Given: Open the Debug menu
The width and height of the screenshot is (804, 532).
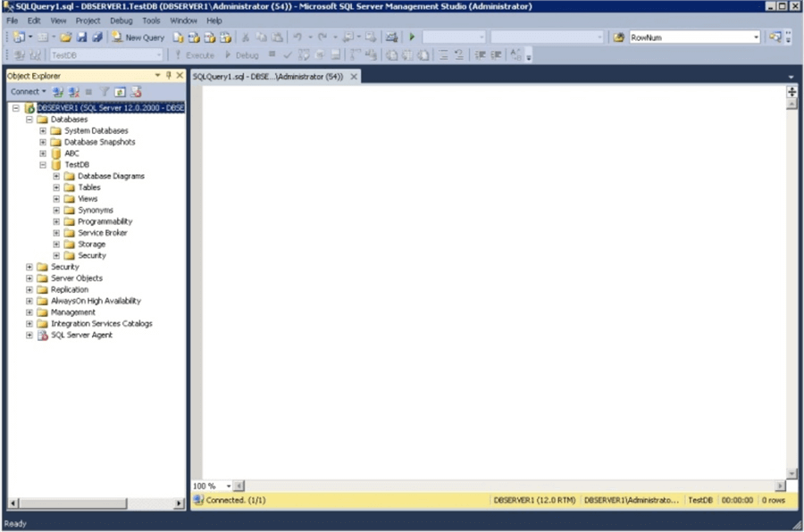Looking at the screenshot, I should tap(121, 21).
